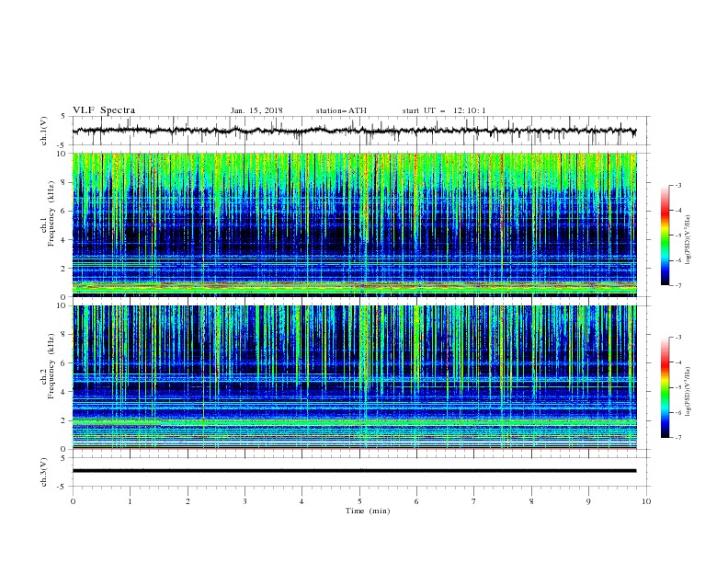Click the color bar beside ch.1 spectrogram

click(665, 236)
